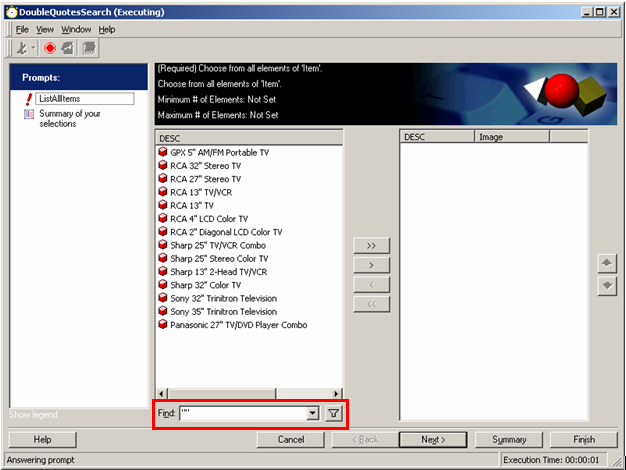Close the DoubleQuotesSearch window

(x=614, y=12)
